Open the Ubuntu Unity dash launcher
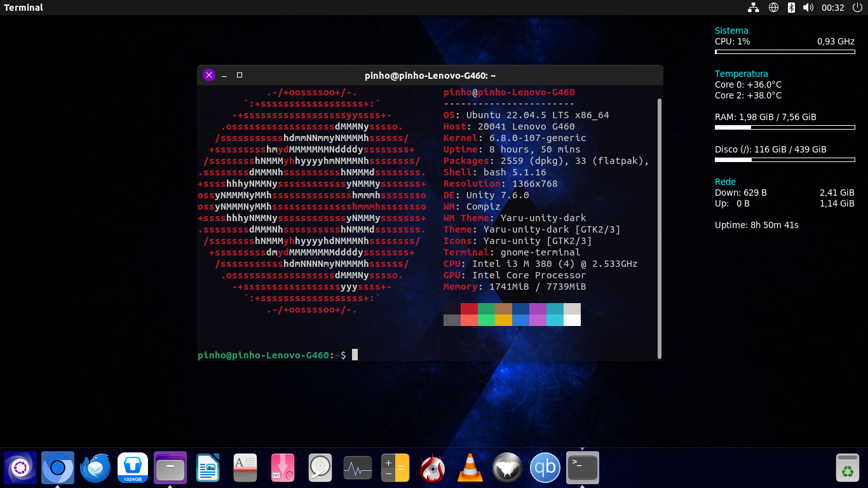 coord(20,468)
